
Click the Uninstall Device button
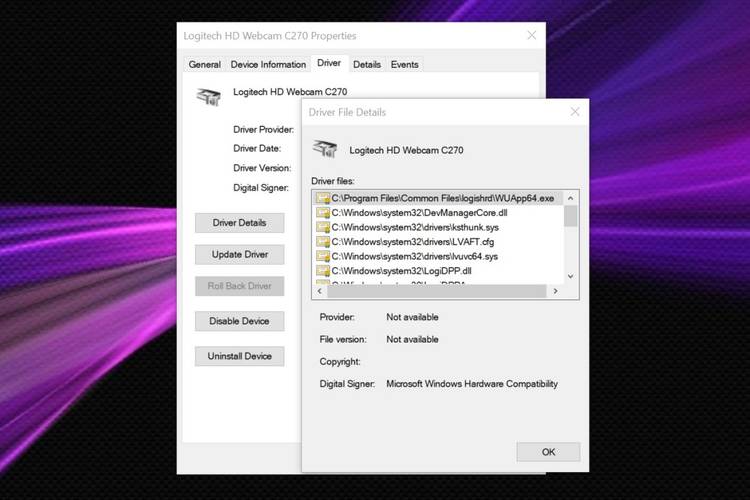(x=239, y=356)
